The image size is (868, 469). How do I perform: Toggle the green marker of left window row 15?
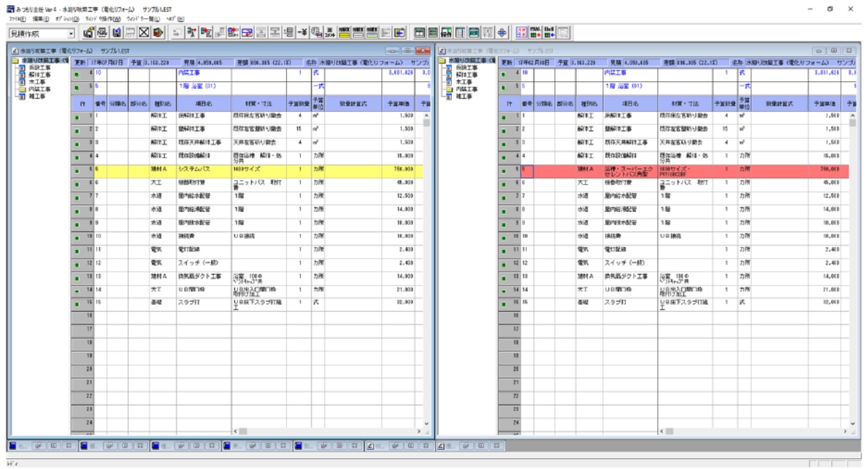[x=77, y=305]
